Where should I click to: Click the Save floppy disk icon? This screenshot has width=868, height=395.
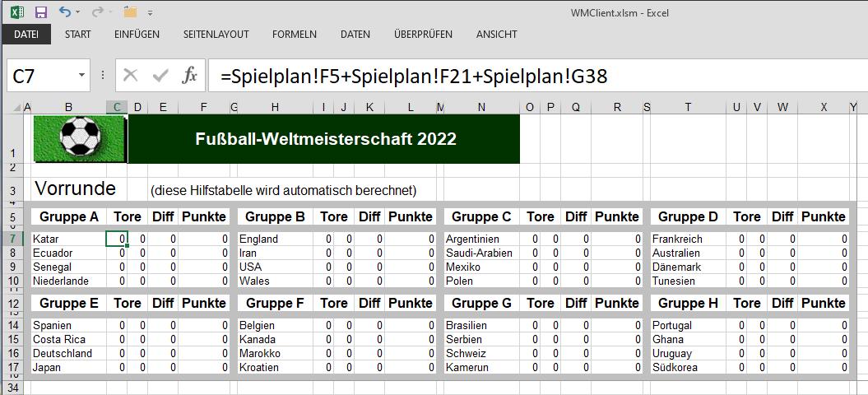click(x=40, y=12)
